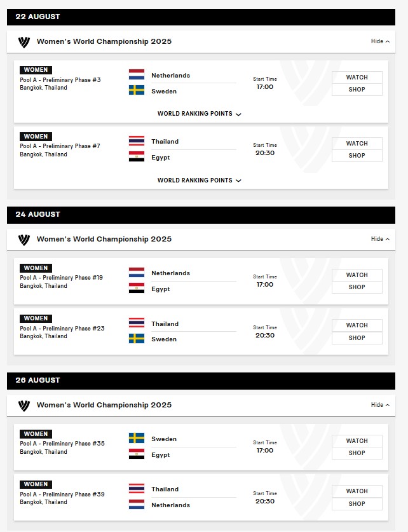Image resolution: width=408 pixels, height=532 pixels.
Task: Click the Sweden flag in match #3
Action: point(137,90)
